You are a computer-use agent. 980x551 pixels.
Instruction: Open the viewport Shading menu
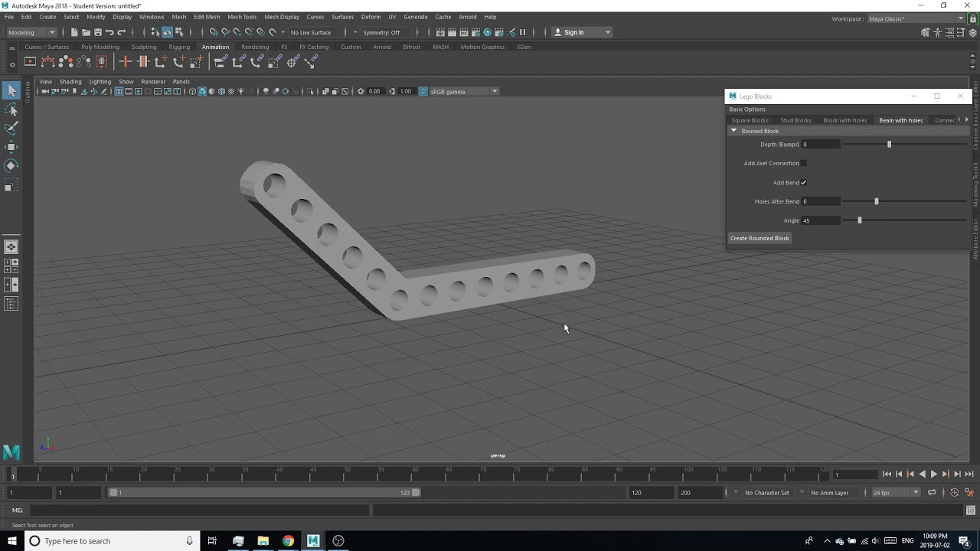coord(70,81)
